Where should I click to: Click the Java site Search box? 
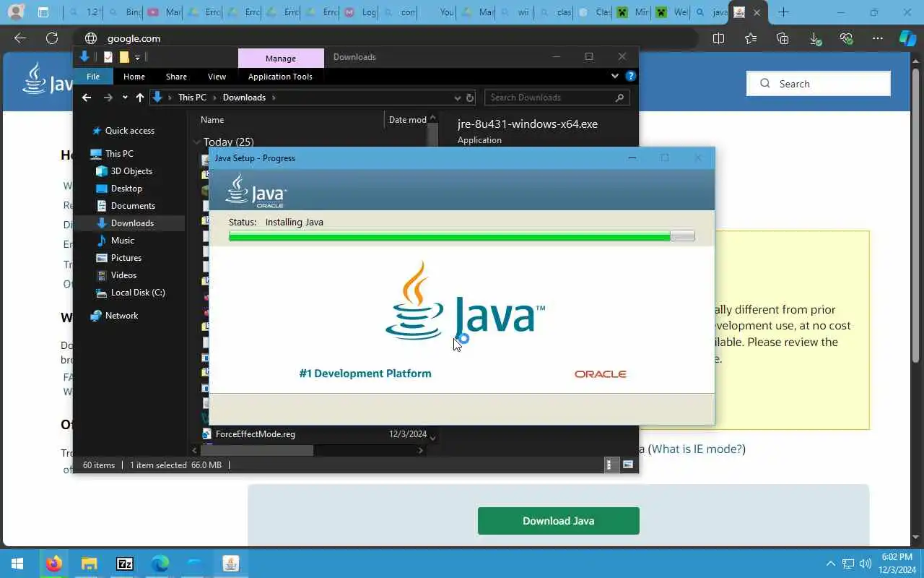819,84
